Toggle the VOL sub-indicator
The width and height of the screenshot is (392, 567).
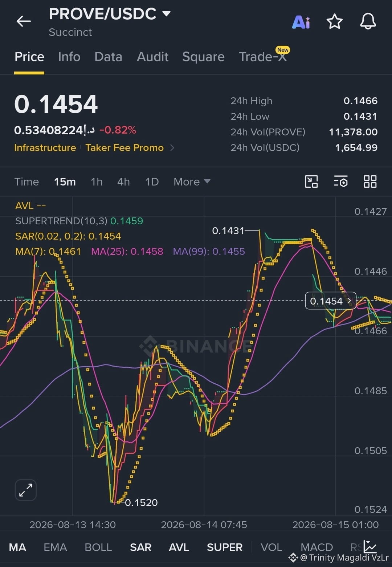click(271, 547)
